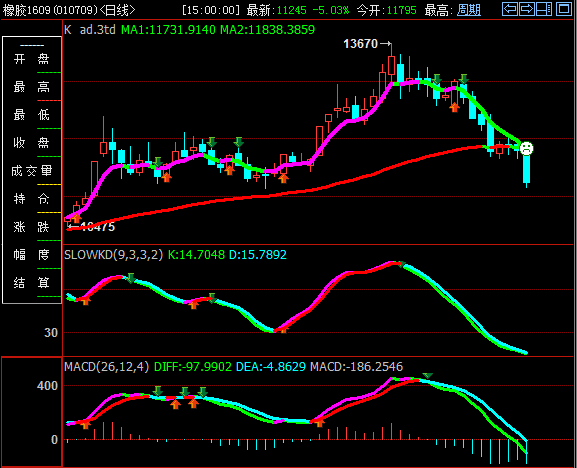Viewport: 577px width, 468px height.
Task: Click the contract title 橡胶1609(010709)
Action: [50, 10]
